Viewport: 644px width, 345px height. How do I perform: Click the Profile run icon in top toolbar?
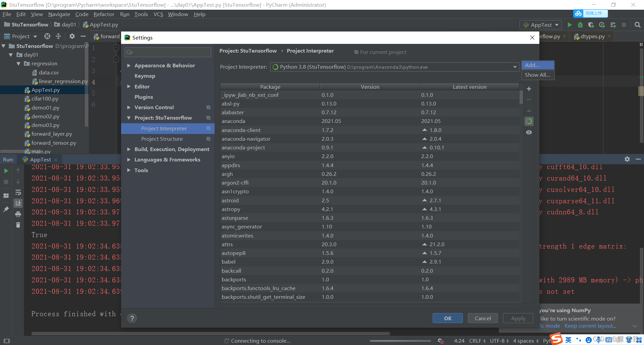602,25
